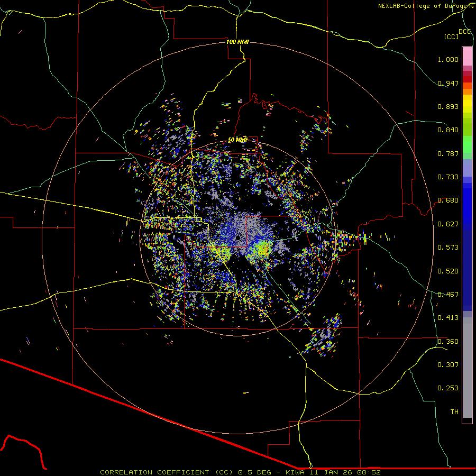The width and height of the screenshot is (476, 476).
Task: Click the 0.520 legend label
Action: [x=448, y=271]
